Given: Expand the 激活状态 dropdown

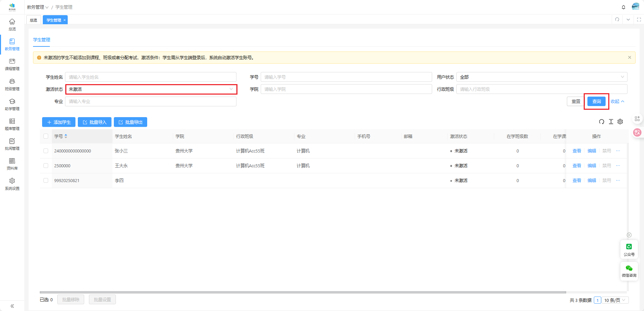Looking at the screenshot, I should (x=151, y=89).
